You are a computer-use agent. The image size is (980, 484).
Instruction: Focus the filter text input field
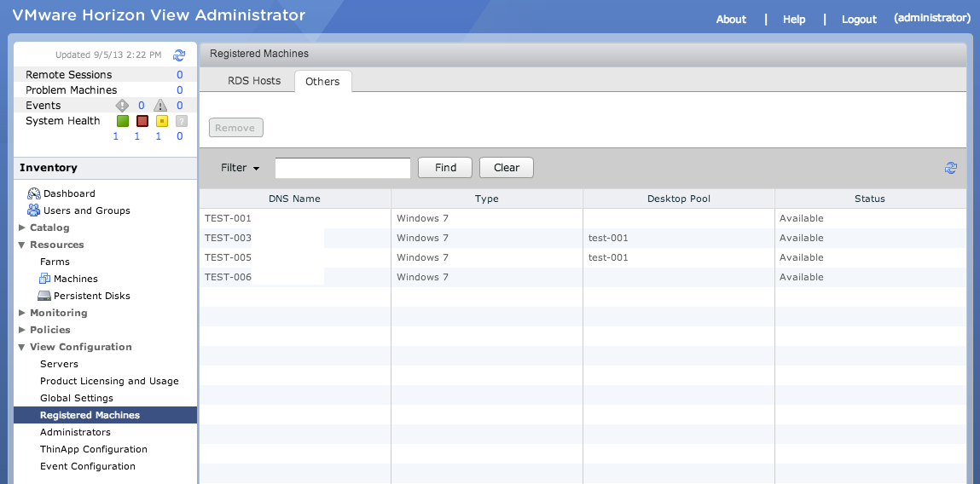click(x=343, y=167)
